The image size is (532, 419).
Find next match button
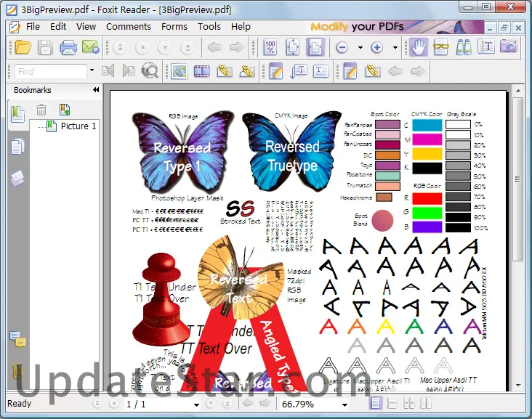[x=129, y=71]
